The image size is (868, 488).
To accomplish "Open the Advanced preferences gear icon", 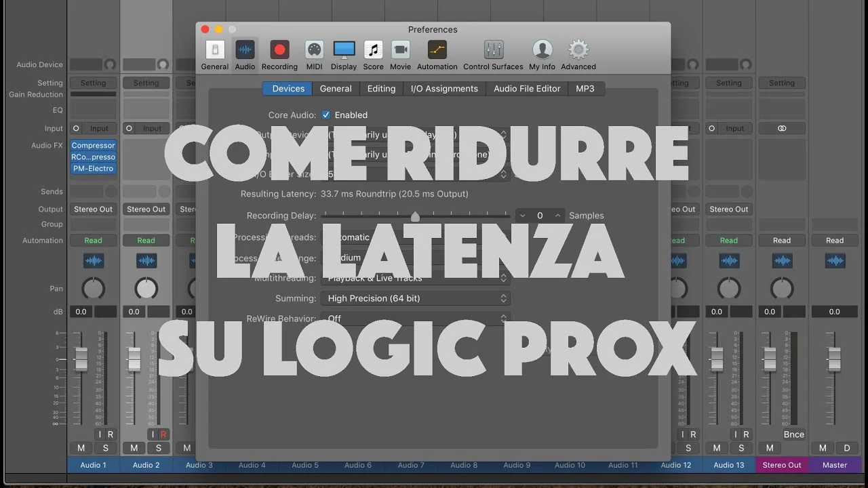I will pyautogui.click(x=578, y=50).
